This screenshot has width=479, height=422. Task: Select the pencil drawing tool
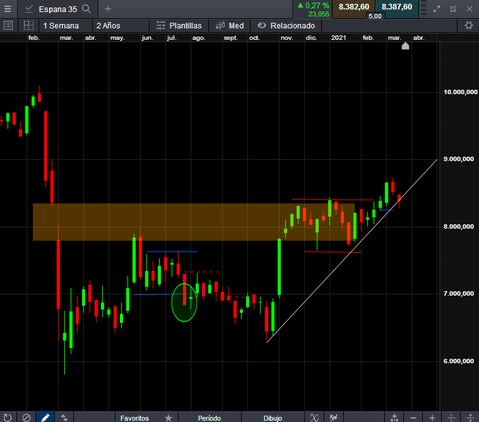[45, 417]
